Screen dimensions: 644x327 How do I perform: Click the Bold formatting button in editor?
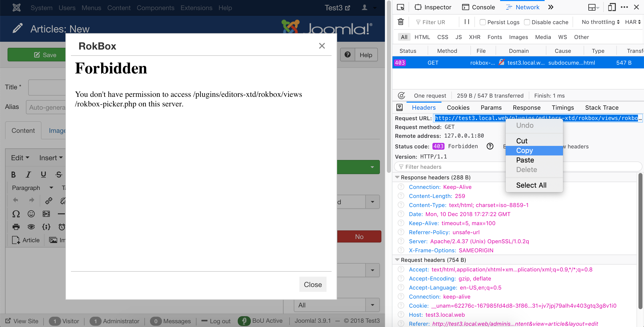pos(14,174)
